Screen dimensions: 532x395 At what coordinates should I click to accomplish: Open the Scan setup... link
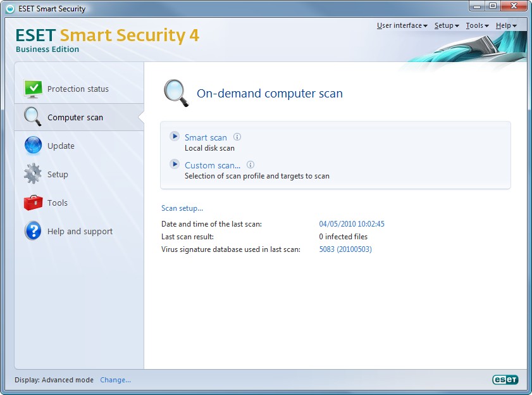click(182, 208)
